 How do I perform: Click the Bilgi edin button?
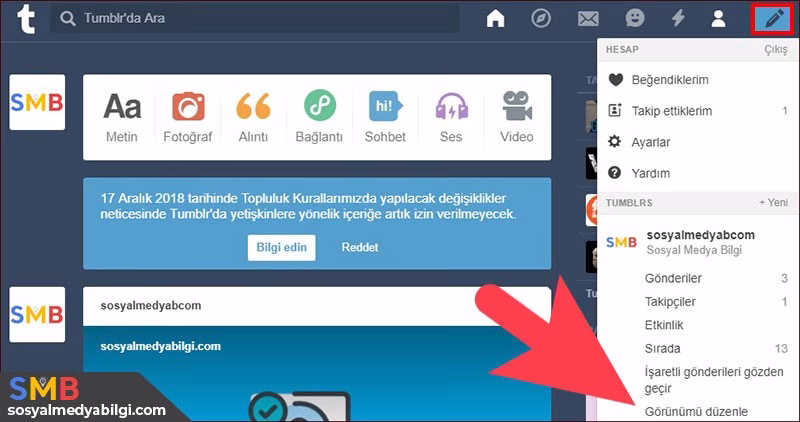(282, 247)
